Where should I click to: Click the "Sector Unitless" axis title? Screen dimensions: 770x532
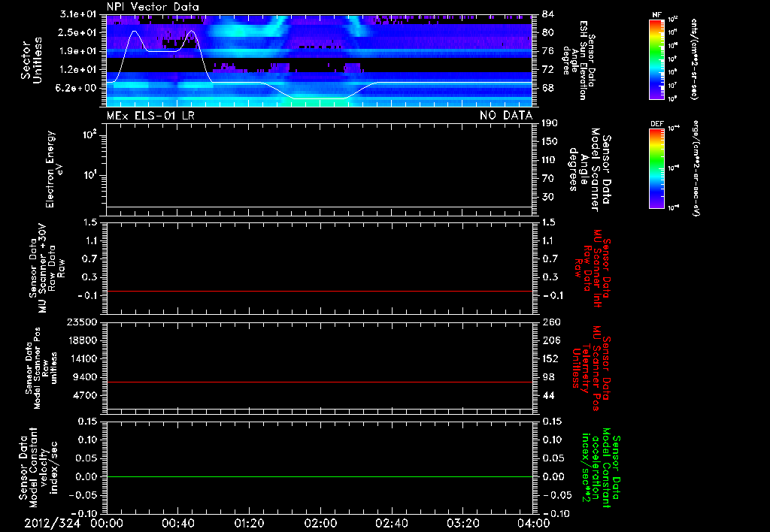tap(32, 60)
